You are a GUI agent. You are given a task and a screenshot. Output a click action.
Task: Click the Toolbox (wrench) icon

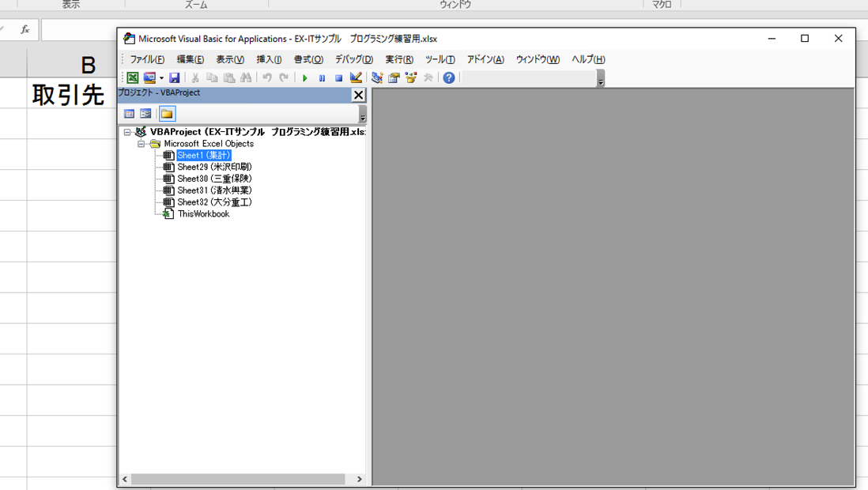[428, 78]
